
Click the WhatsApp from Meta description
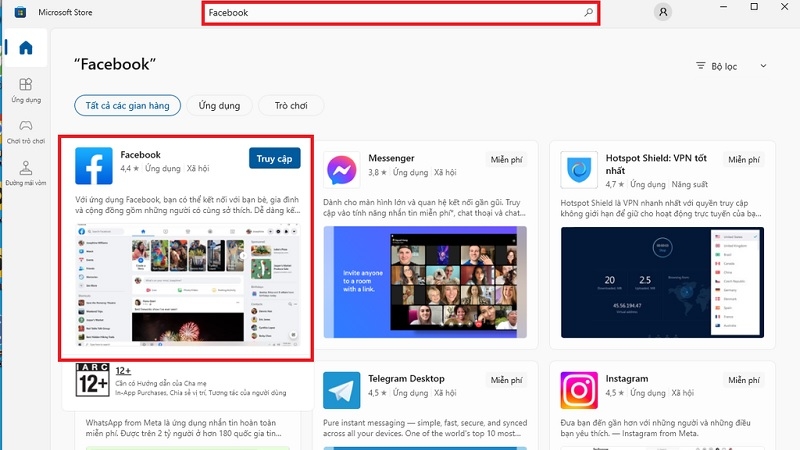[184, 428]
